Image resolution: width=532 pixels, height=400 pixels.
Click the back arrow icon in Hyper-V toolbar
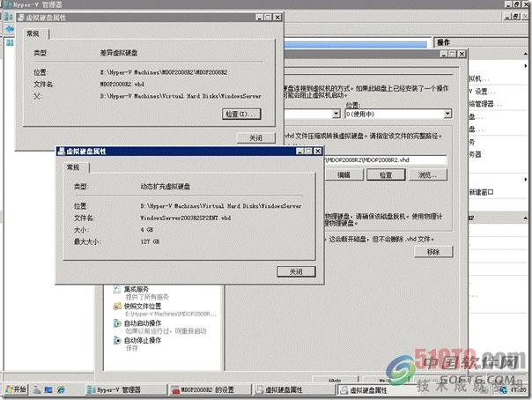pos(10,30)
